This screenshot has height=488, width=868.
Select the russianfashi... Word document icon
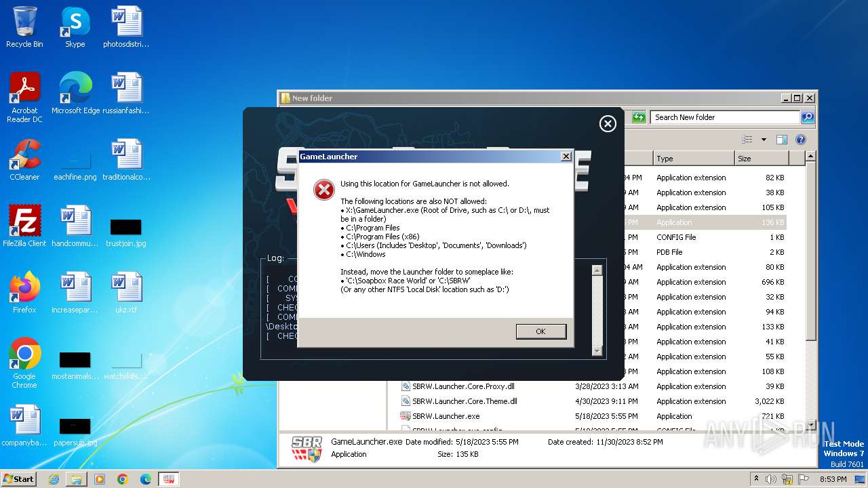click(x=126, y=94)
